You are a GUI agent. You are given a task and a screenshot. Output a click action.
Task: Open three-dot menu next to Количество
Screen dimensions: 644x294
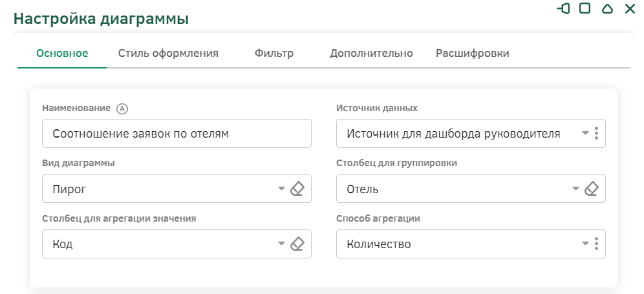pyautogui.click(x=596, y=244)
